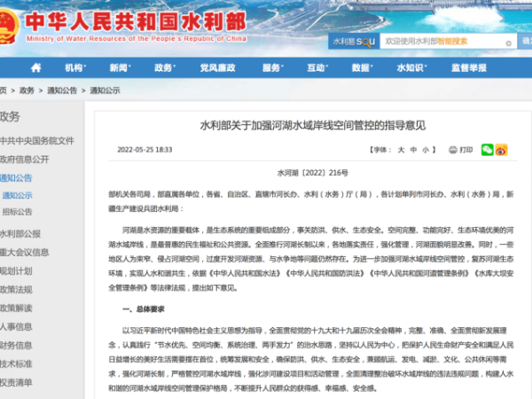
Task: Select 通知公示 sidebar sub-item
Action: click(x=18, y=195)
